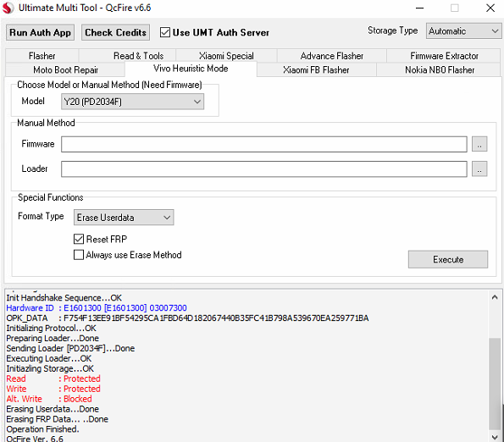Viewport: 504px width, 442px height.
Task: Minimize the QcFire window
Action: point(419,8)
